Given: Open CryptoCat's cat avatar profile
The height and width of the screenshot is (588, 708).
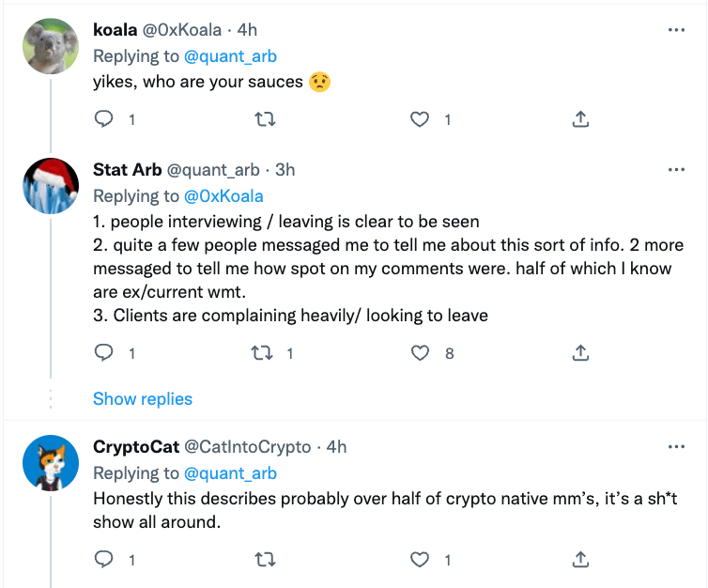Looking at the screenshot, I should click(50, 463).
